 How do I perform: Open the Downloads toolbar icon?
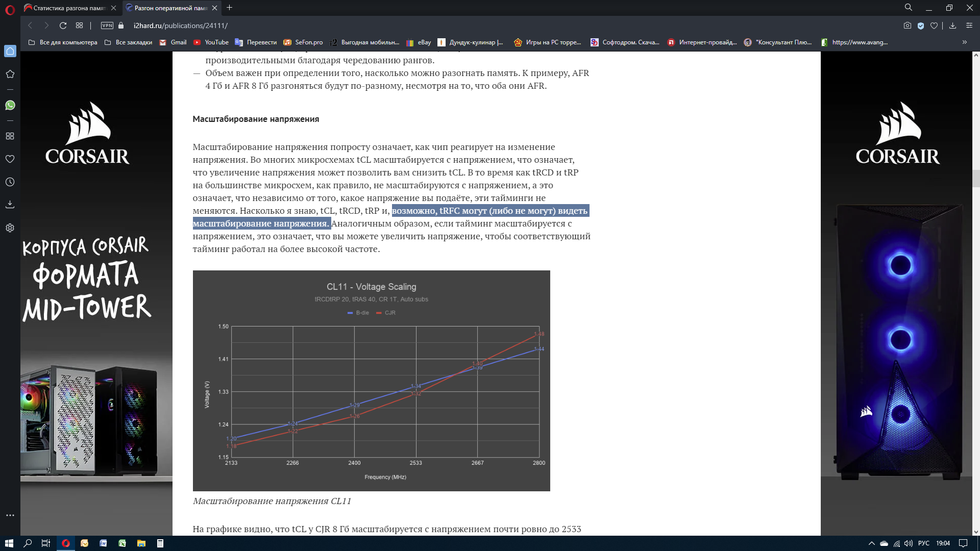tap(952, 26)
